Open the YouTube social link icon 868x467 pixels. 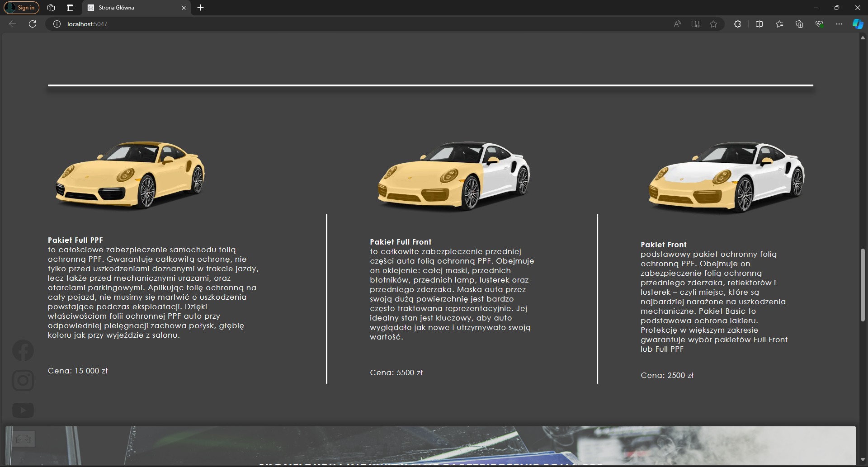[x=23, y=410]
